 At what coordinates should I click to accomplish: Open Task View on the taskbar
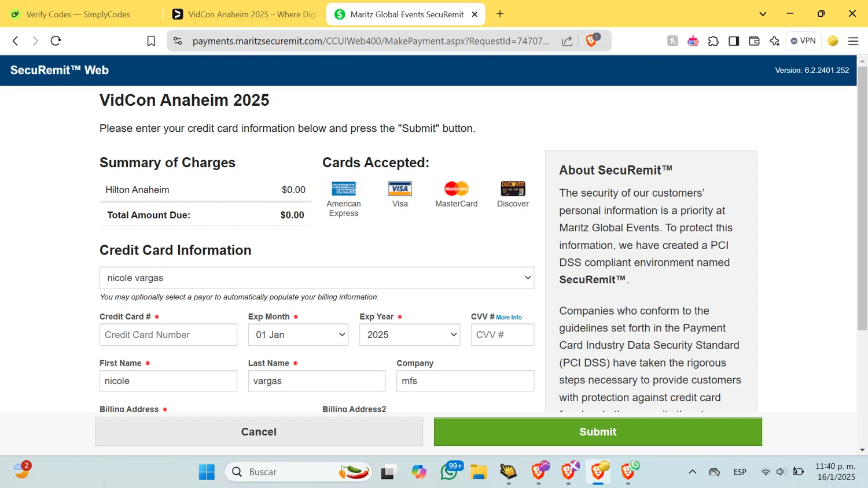(x=388, y=472)
